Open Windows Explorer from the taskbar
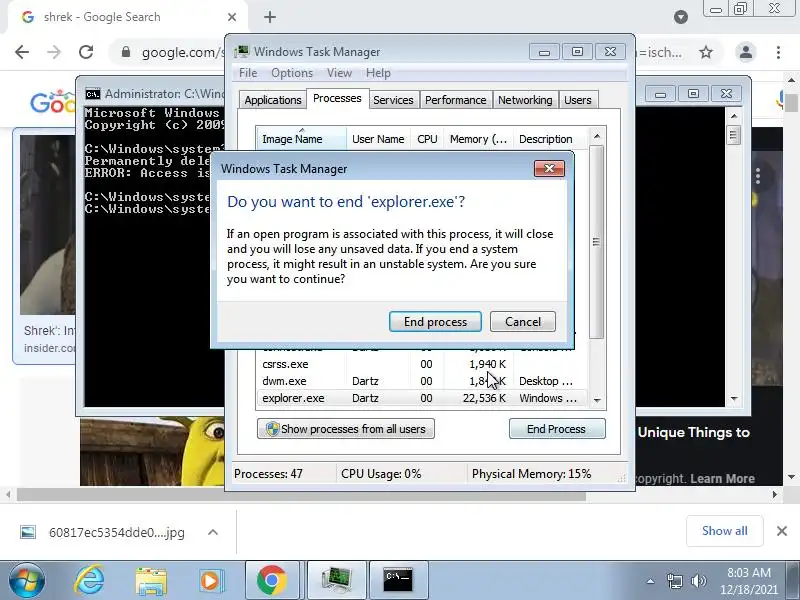800x600 pixels. (x=151, y=581)
